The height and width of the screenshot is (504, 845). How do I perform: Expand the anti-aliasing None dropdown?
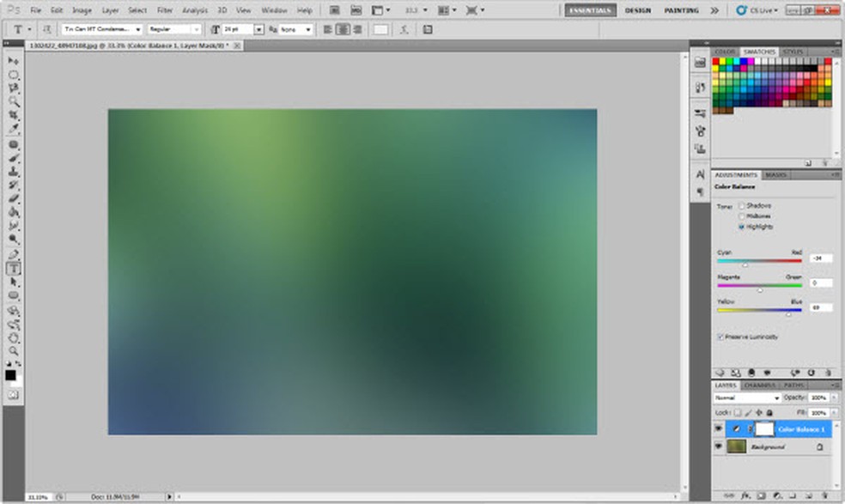[297, 29]
